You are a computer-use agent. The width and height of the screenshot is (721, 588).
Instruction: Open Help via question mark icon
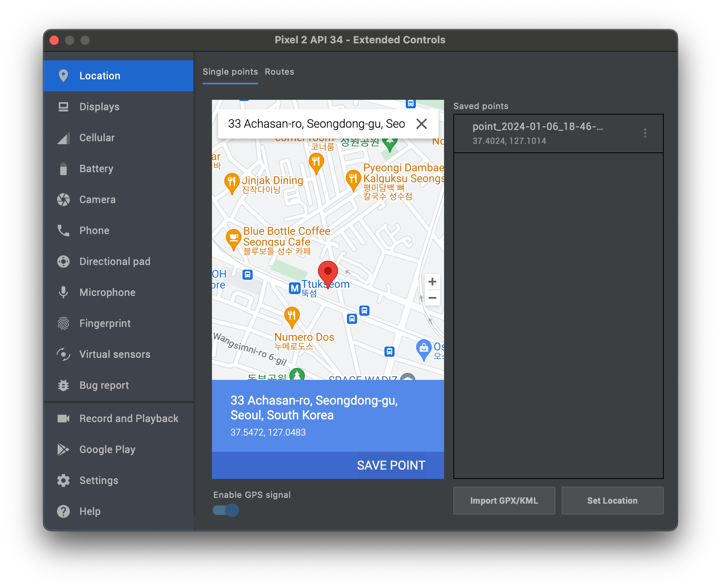(x=63, y=511)
